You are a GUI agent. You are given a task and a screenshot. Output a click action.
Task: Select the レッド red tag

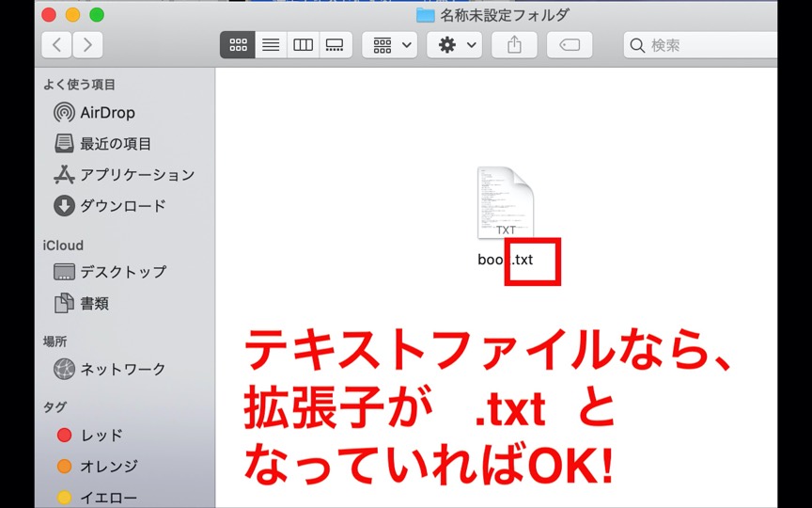pos(101,436)
